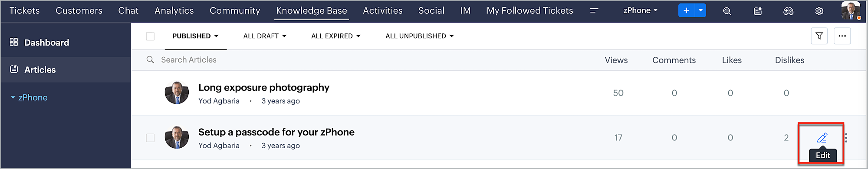Open the settings gear icon
The width and height of the screenshot is (868, 169).
819,11
